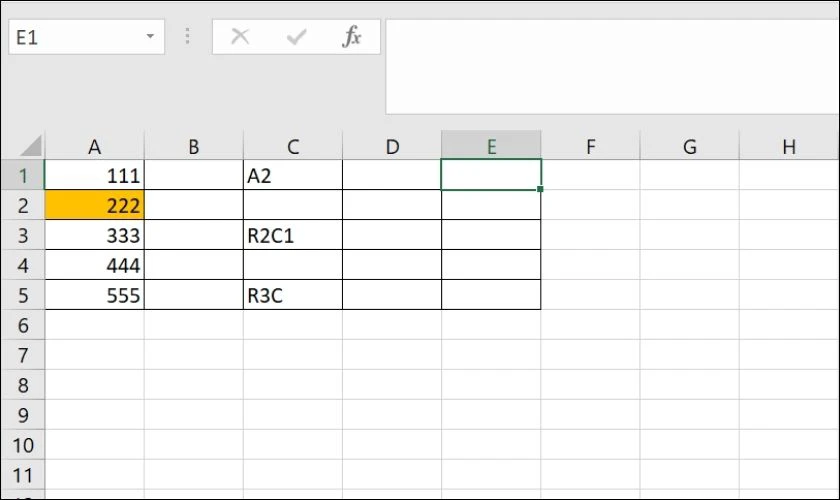The width and height of the screenshot is (840, 500).
Task: Select the orange cell containing 222
Action: (x=94, y=205)
